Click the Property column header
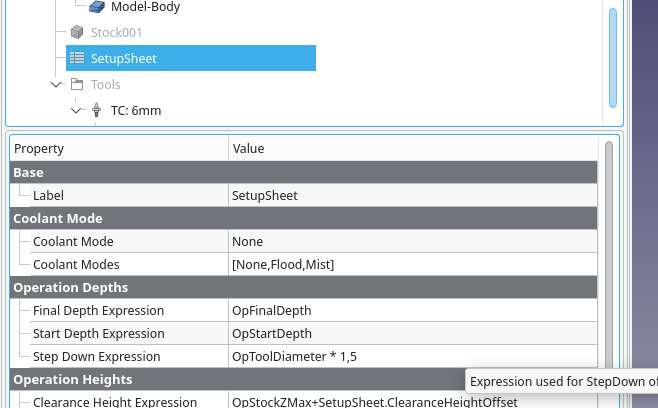Image resolution: width=658 pixels, height=408 pixels. point(118,149)
